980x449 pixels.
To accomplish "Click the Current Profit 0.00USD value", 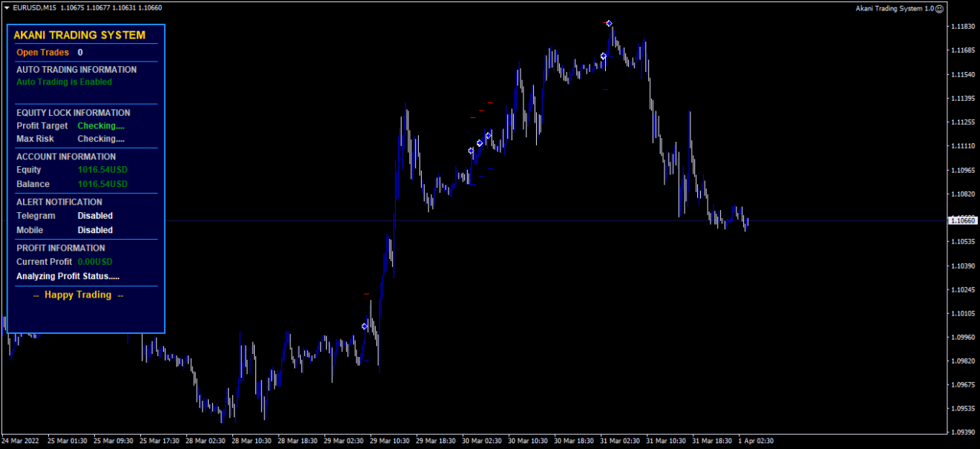I will pyautogui.click(x=95, y=262).
